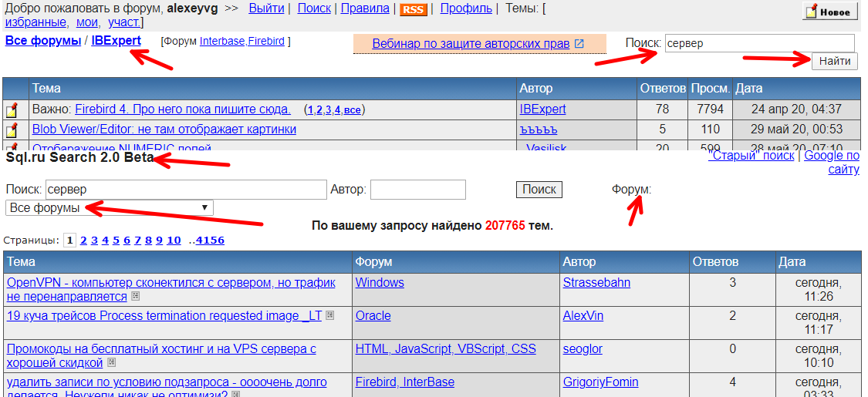Click small icon after Process termination topic
Image resolution: width=868 pixels, height=397 pixels.
coord(330,316)
